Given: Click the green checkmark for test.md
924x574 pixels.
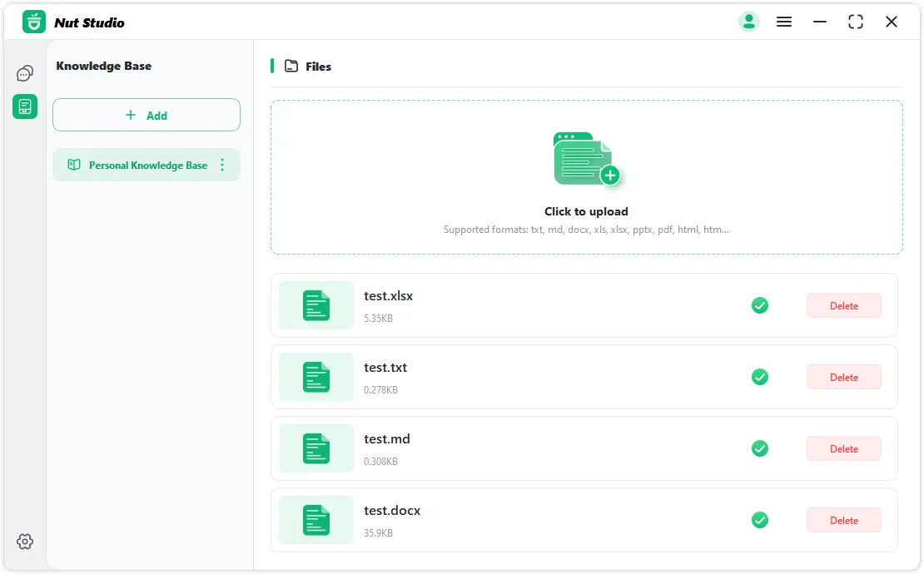Looking at the screenshot, I should (760, 448).
